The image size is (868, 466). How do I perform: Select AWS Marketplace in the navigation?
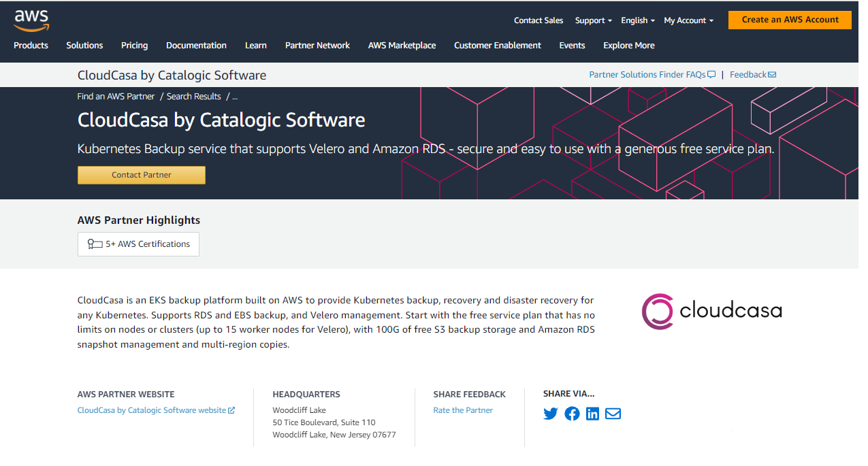[x=402, y=45]
